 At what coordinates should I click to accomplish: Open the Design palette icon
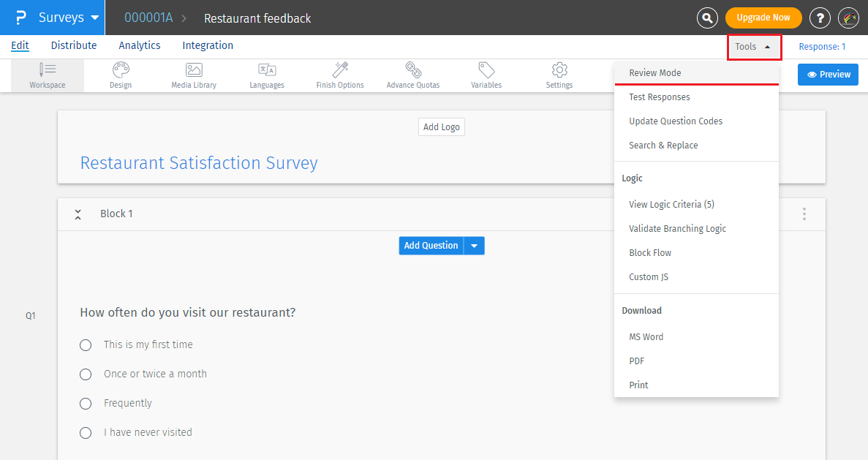(x=121, y=70)
